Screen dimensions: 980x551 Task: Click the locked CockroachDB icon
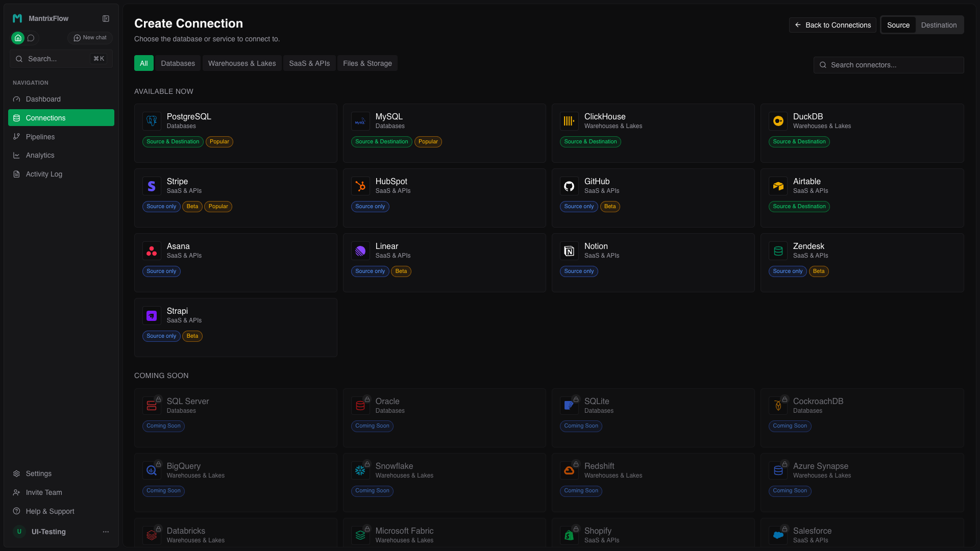[778, 406]
